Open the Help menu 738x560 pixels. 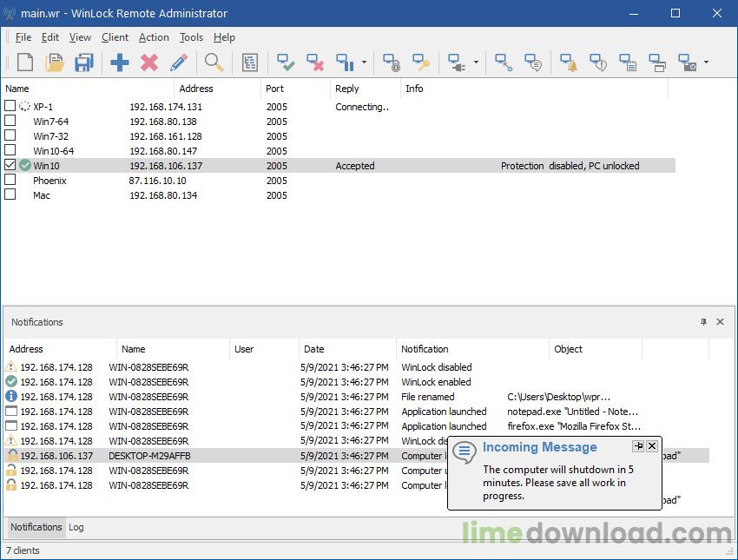(224, 37)
